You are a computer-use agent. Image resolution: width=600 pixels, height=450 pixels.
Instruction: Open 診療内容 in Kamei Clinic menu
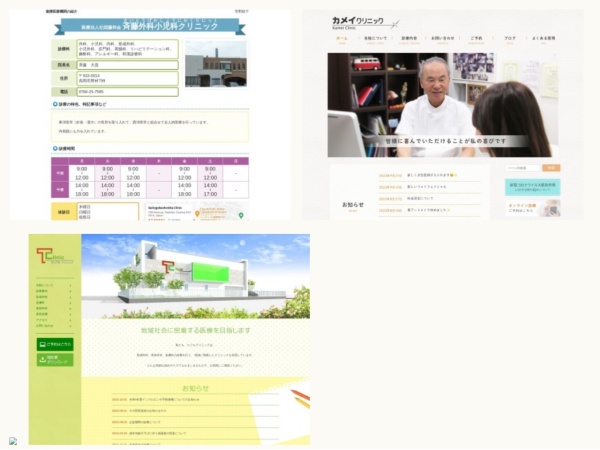point(409,39)
